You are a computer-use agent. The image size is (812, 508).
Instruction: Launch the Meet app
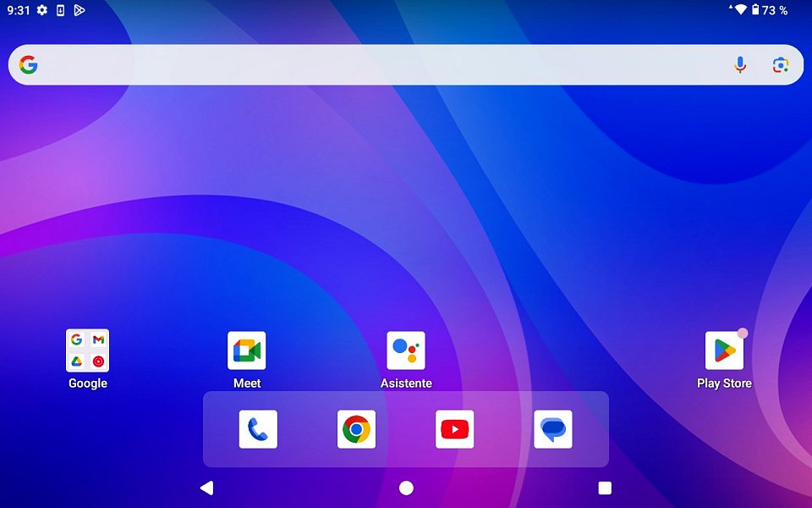point(246,351)
